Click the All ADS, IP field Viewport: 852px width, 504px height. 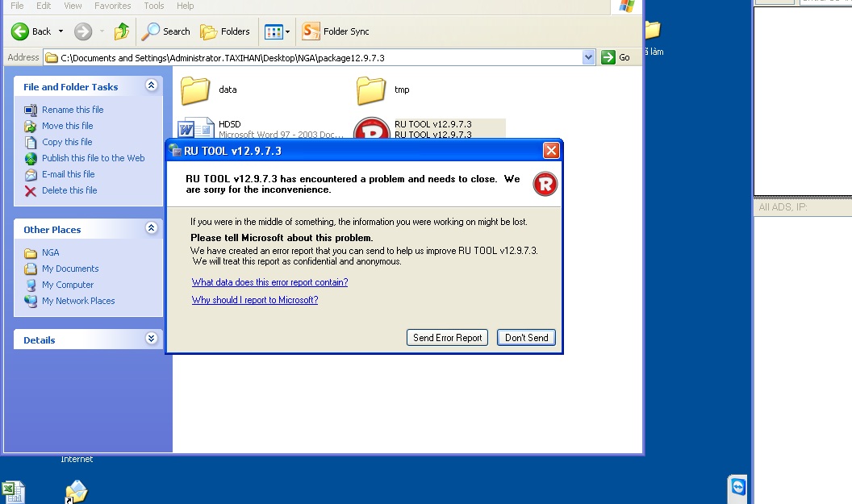pyautogui.click(x=803, y=207)
